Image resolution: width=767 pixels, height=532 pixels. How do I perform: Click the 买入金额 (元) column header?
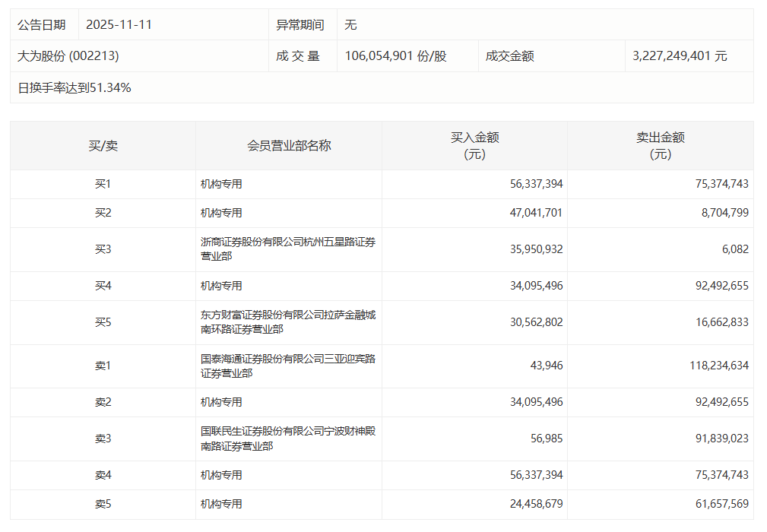click(x=474, y=145)
